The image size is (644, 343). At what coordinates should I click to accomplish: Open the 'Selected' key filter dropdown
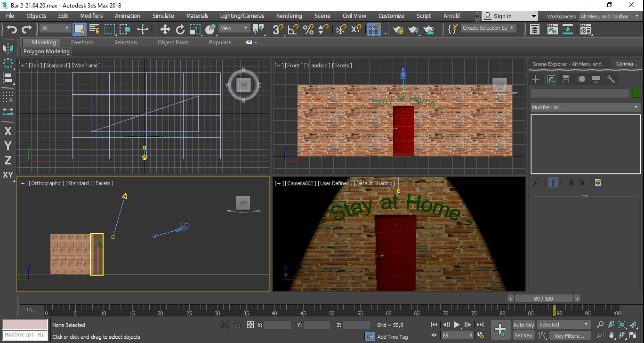pyautogui.click(x=563, y=325)
